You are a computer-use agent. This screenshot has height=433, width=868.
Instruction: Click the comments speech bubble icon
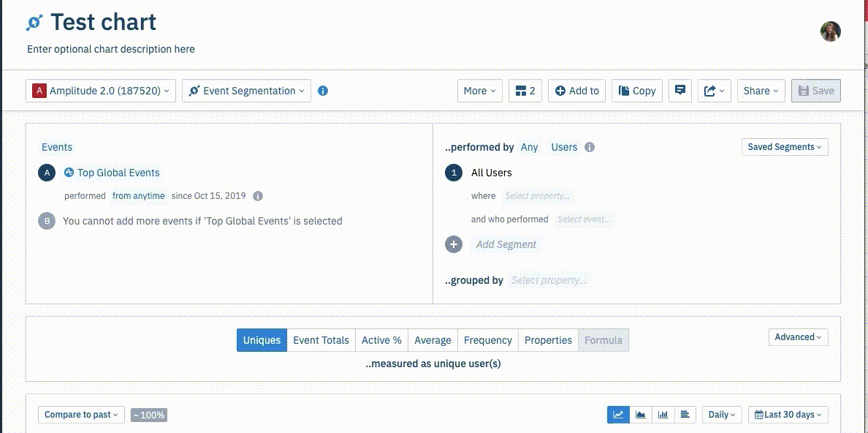coord(680,91)
